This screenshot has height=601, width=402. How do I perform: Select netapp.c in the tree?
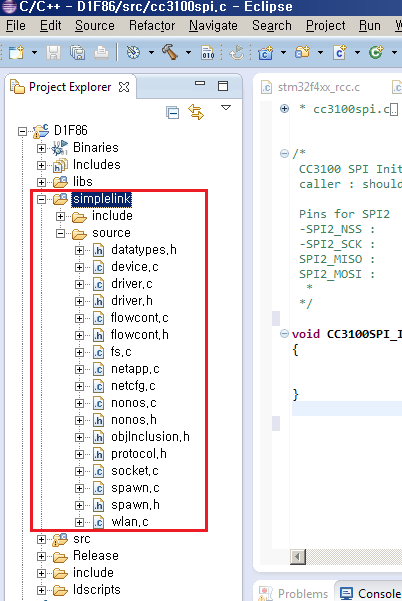point(135,369)
